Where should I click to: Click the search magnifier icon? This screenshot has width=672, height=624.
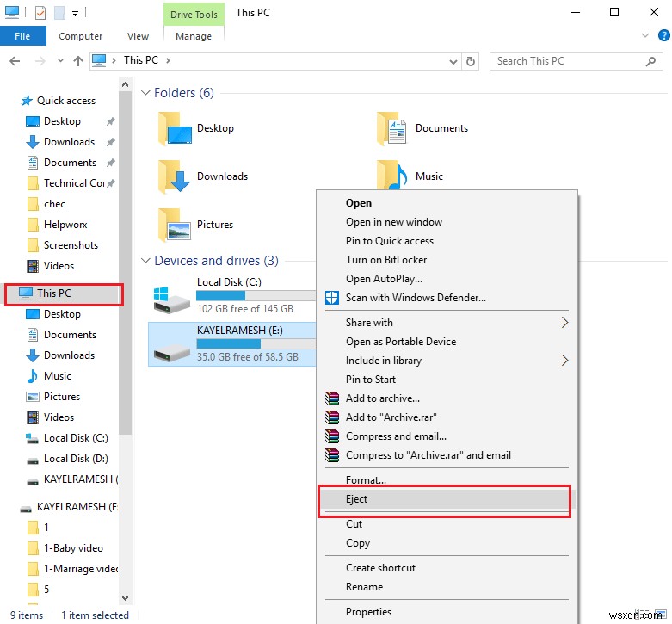pos(650,61)
